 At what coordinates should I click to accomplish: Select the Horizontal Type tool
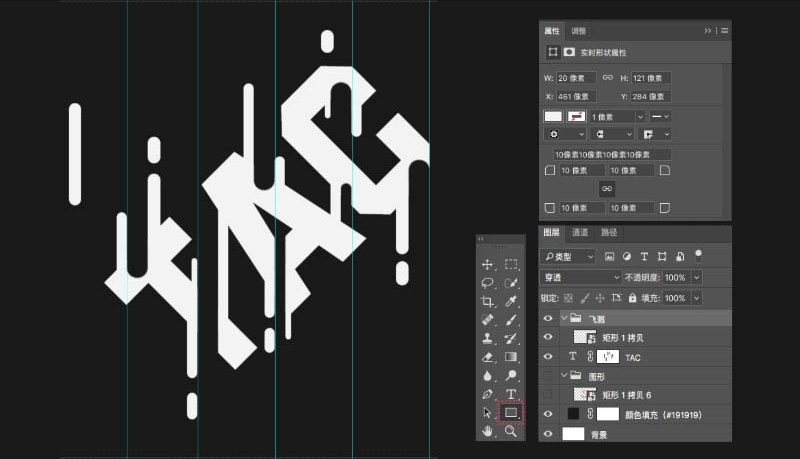(x=511, y=394)
